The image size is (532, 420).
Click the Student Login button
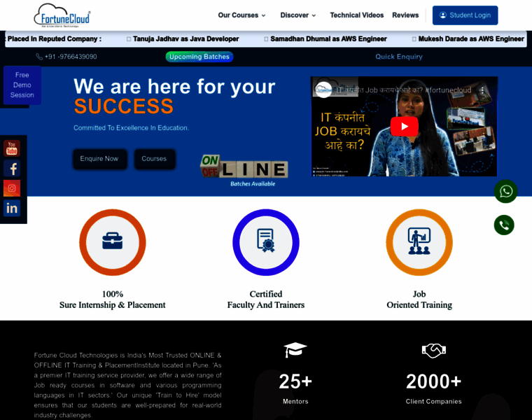465,15
